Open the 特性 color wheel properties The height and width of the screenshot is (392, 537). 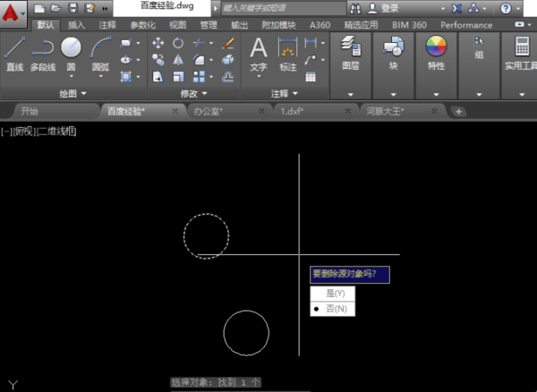point(436,53)
